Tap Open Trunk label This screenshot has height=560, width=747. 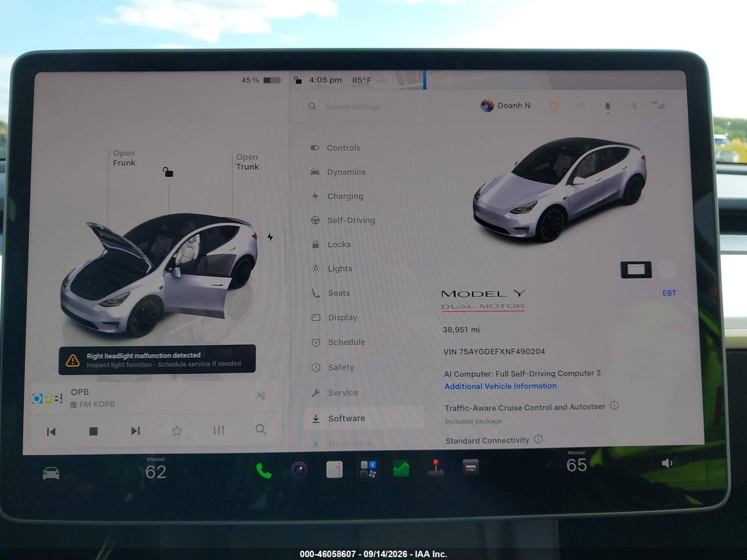[x=247, y=162]
